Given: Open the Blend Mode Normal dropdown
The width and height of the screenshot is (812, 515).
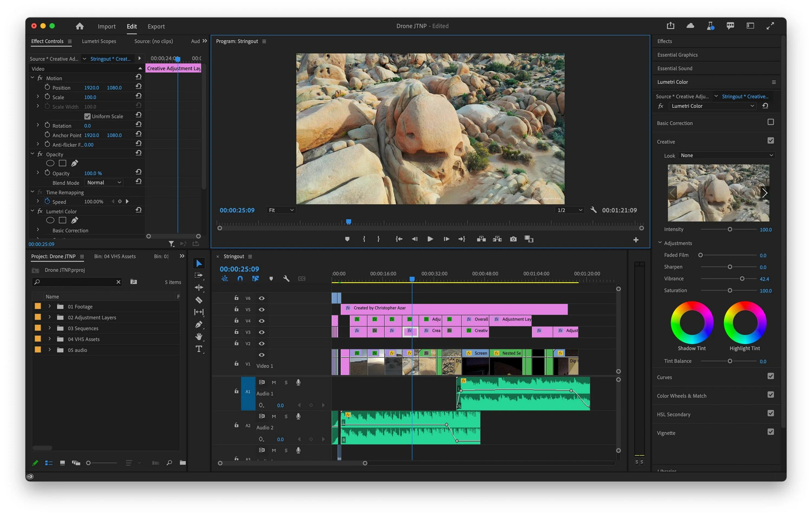Looking at the screenshot, I should (x=103, y=182).
